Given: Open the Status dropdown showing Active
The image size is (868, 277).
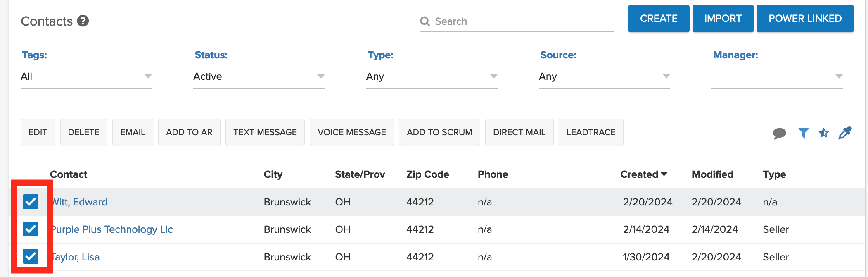Looking at the screenshot, I should pos(259,76).
